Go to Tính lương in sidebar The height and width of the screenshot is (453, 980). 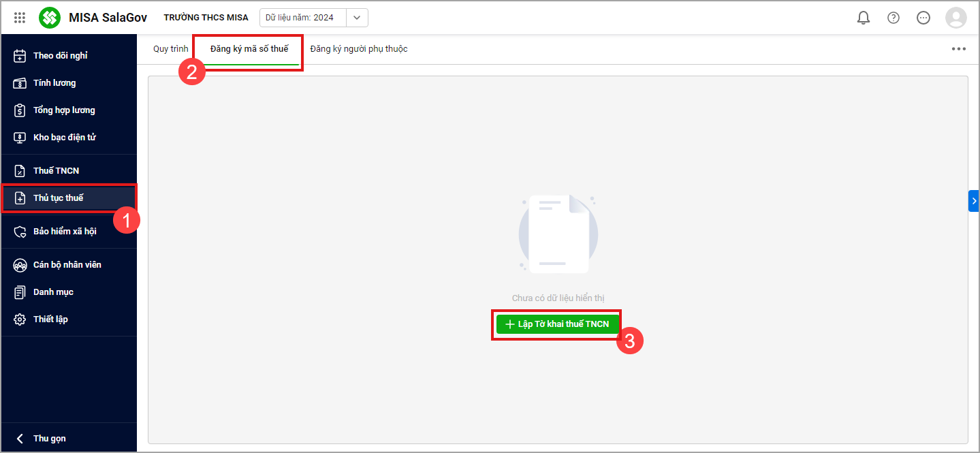tap(54, 83)
